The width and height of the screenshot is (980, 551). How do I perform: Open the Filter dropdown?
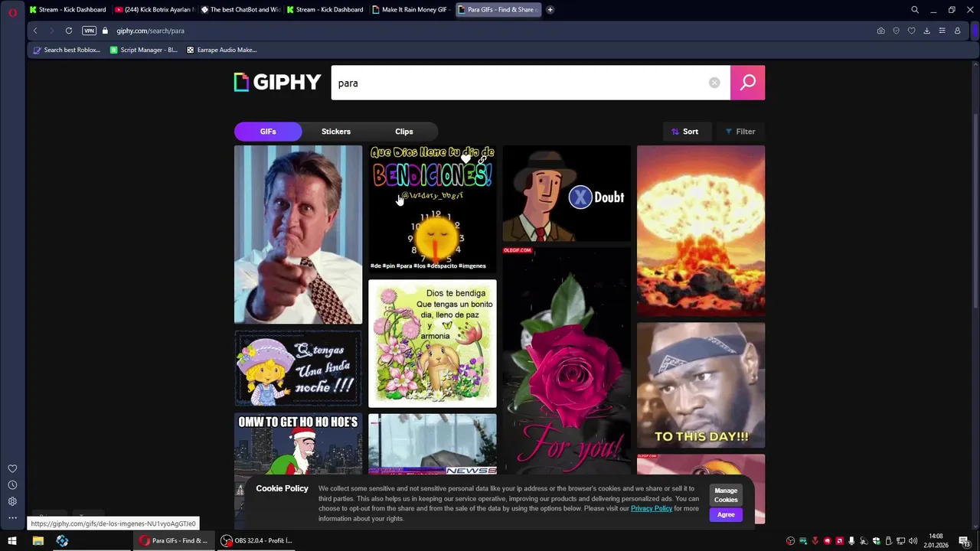pos(740,132)
